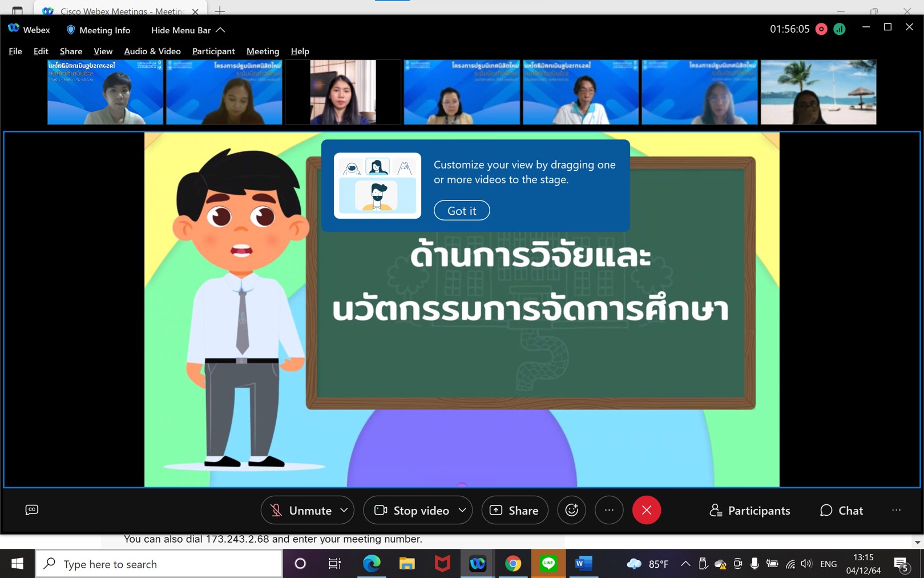
Task: Collapse menu via Hide Menu Bar
Action: point(188,30)
